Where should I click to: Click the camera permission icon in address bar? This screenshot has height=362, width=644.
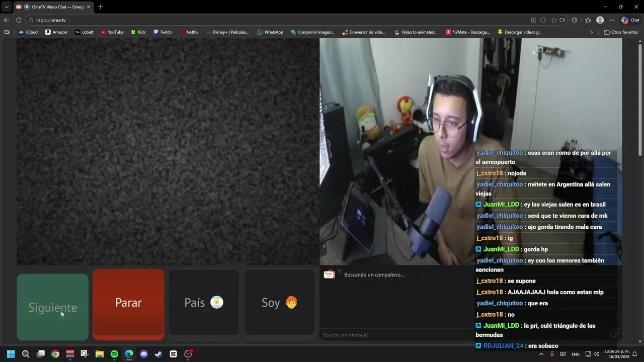(562, 20)
